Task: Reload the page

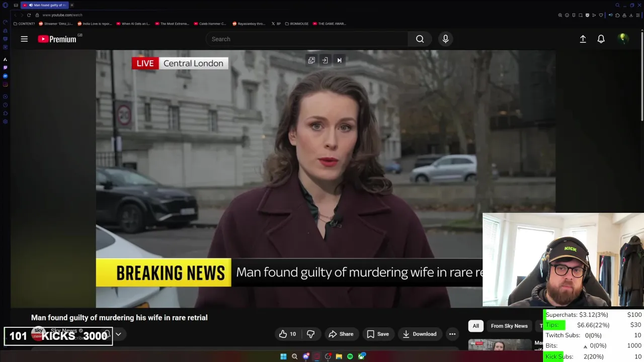Action: pos(29,15)
